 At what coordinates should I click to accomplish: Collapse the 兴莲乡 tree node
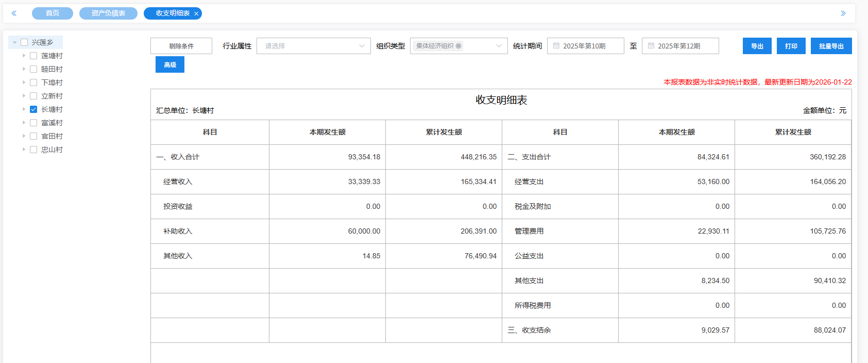pos(14,42)
